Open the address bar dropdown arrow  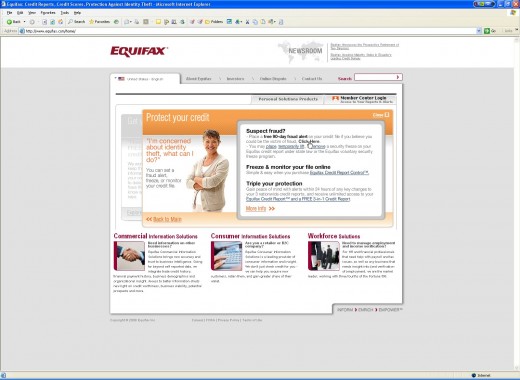click(x=479, y=31)
